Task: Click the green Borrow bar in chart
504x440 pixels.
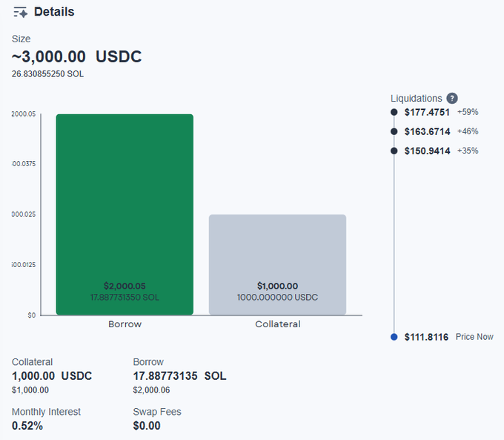Action: pos(125,214)
